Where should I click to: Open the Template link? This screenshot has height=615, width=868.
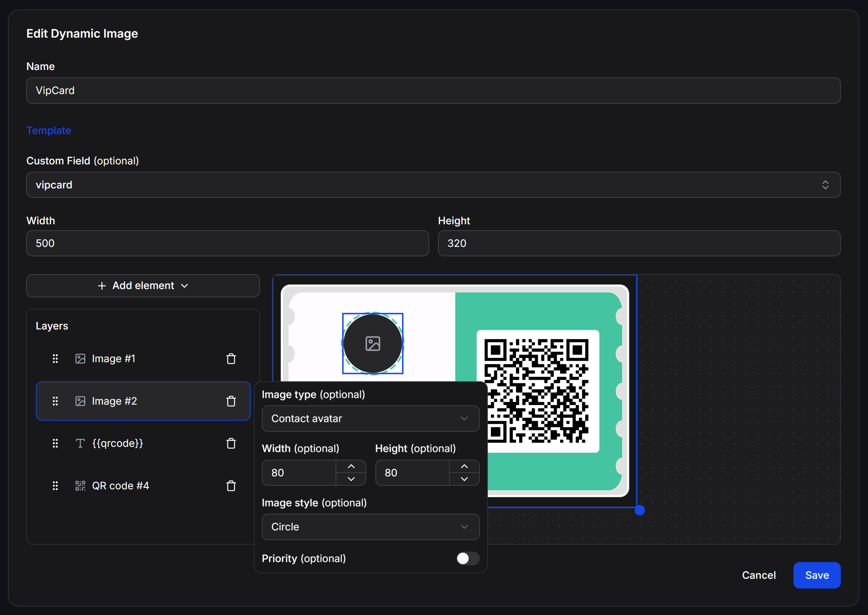[x=49, y=131]
